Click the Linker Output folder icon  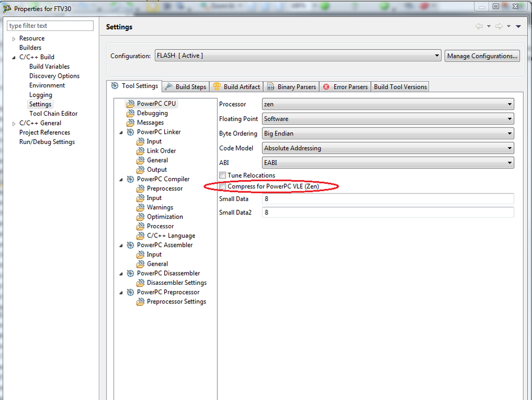[141, 170]
